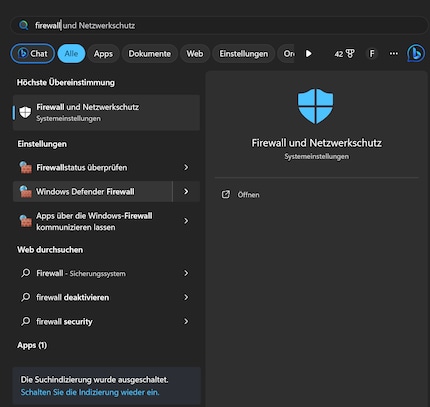Expand Firewallstatus überprüfen with its chevron
This screenshot has width=430, height=407.
coord(186,167)
